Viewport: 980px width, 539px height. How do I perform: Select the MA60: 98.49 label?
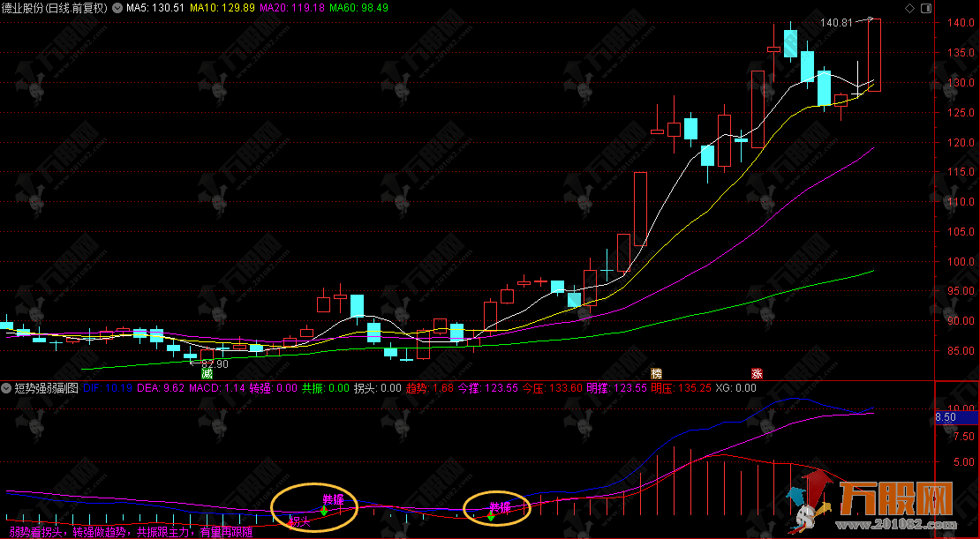click(x=358, y=8)
